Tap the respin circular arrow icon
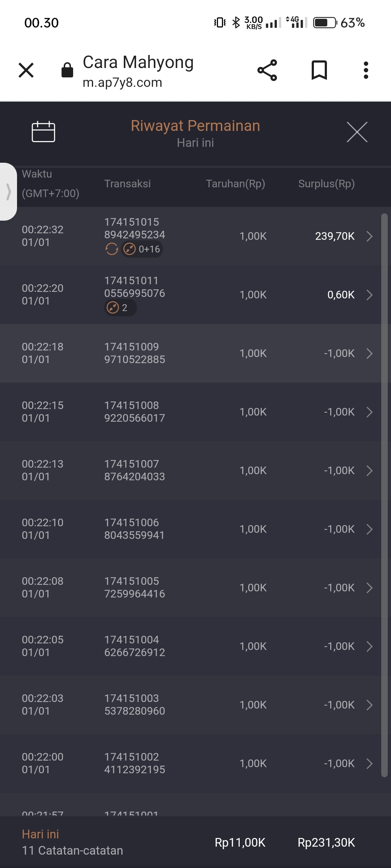Viewport: 391px width, 868px height. 112,249
